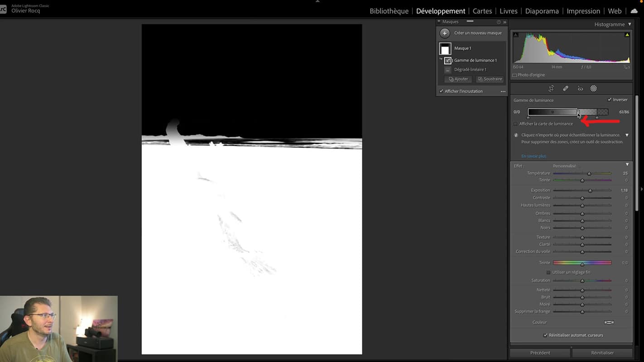Collapse the luminance sampling hint text
Image resolution: width=644 pixels, height=362 pixels.
(x=627, y=135)
